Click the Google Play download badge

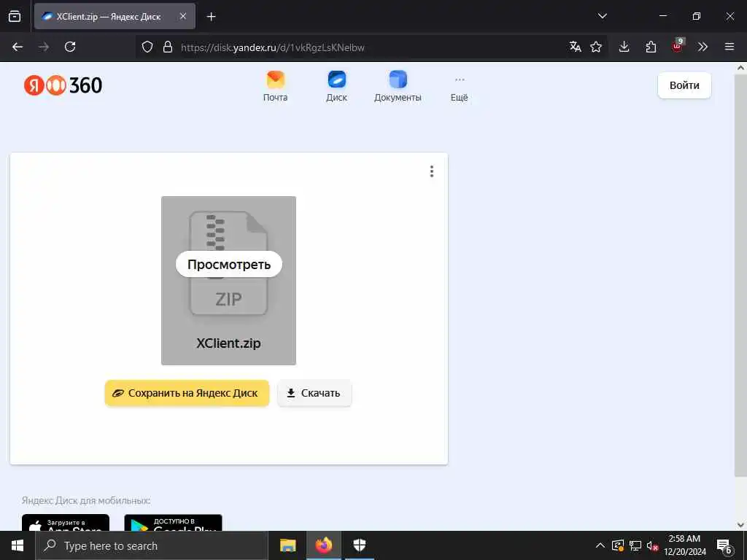(x=173, y=523)
